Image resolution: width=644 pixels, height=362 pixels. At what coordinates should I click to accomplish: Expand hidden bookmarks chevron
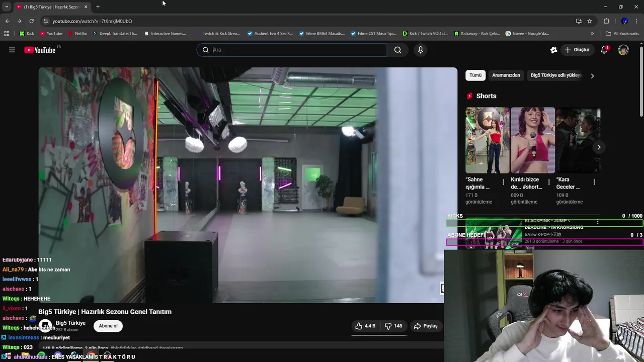point(592,34)
